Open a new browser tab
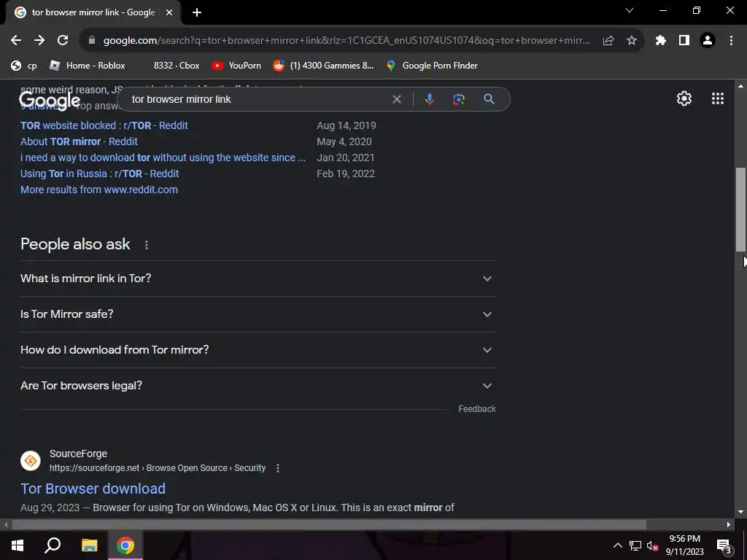 [197, 12]
